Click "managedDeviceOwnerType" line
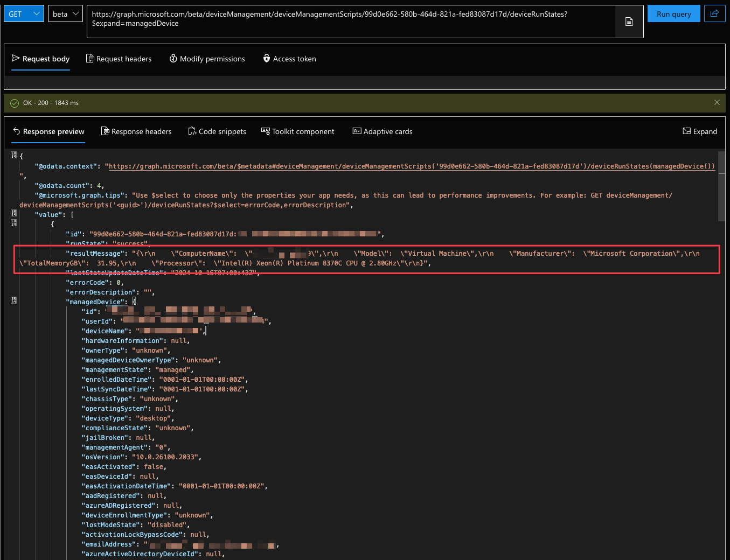The image size is (730, 560). pyautogui.click(x=151, y=360)
